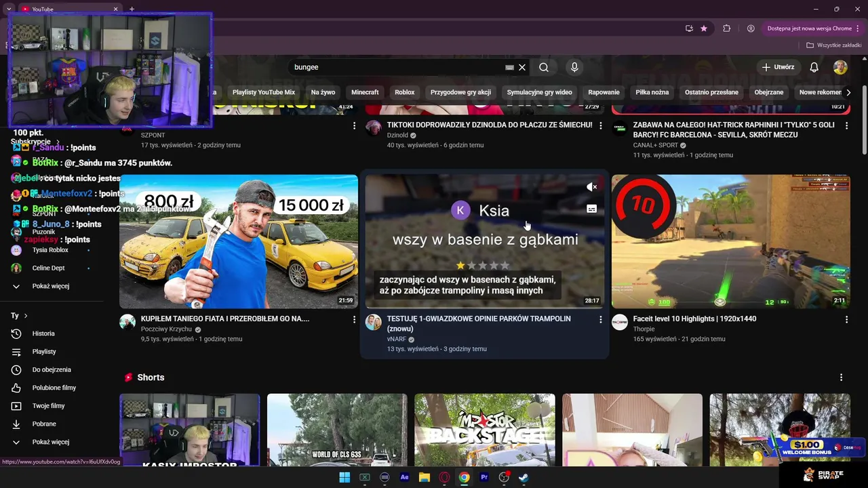The height and width of the screenshot is (488, 868).
Task: Open the Wszystkie zakładki bookmarks folder
Action: (833, 45)
